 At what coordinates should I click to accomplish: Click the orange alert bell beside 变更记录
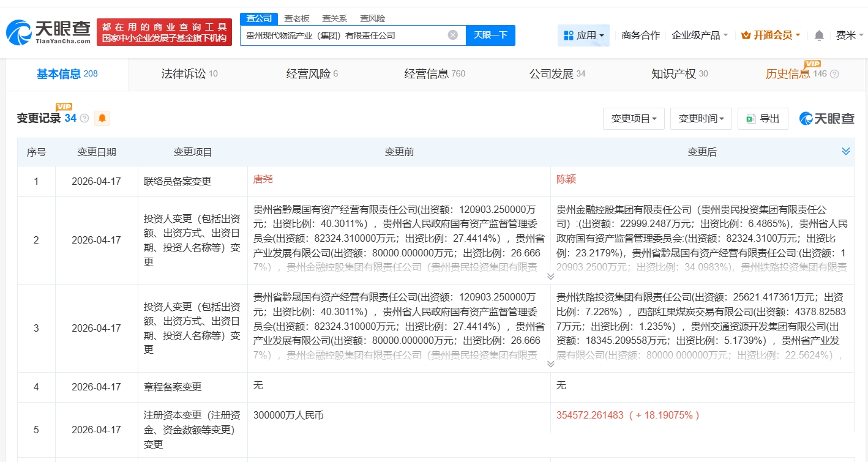tap(102, 118)
